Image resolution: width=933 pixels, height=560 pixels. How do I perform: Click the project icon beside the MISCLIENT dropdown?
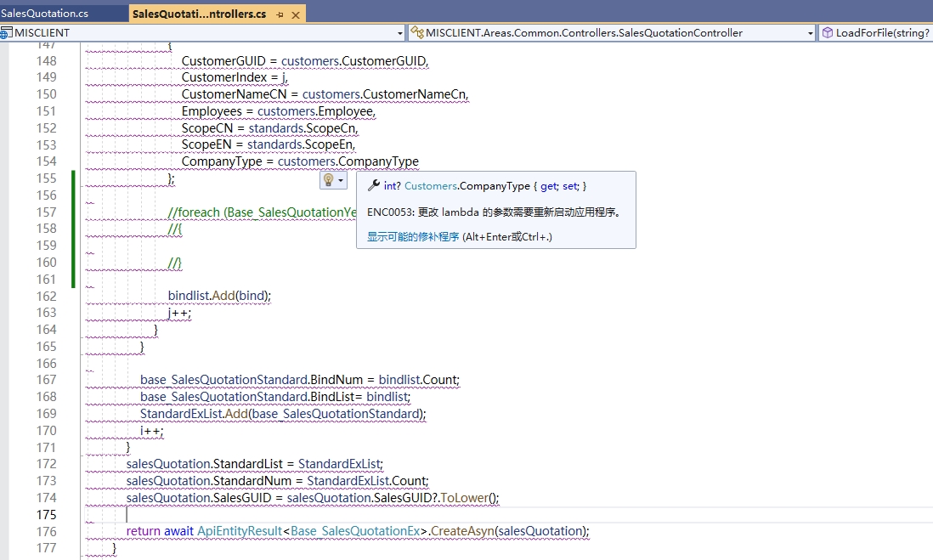coord(7,32)
